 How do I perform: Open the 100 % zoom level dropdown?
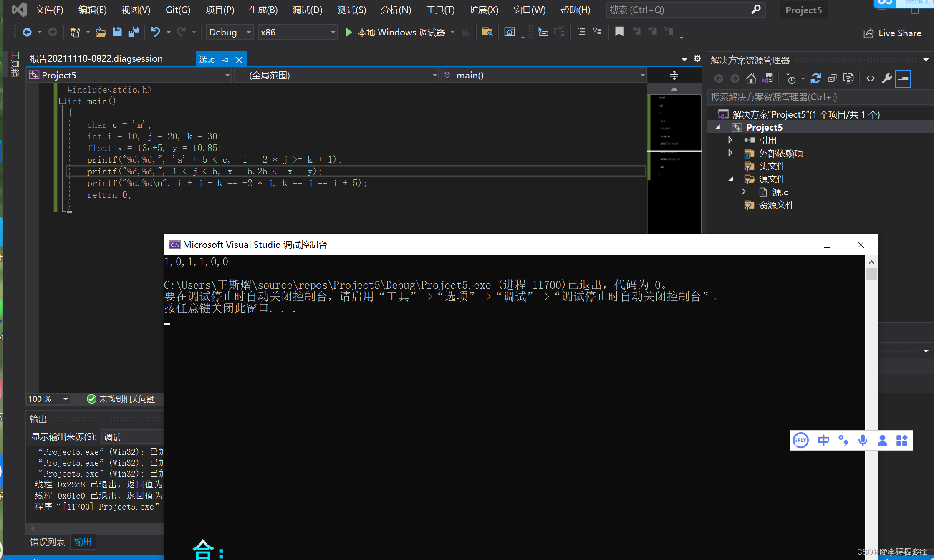(x=48, y=399)
